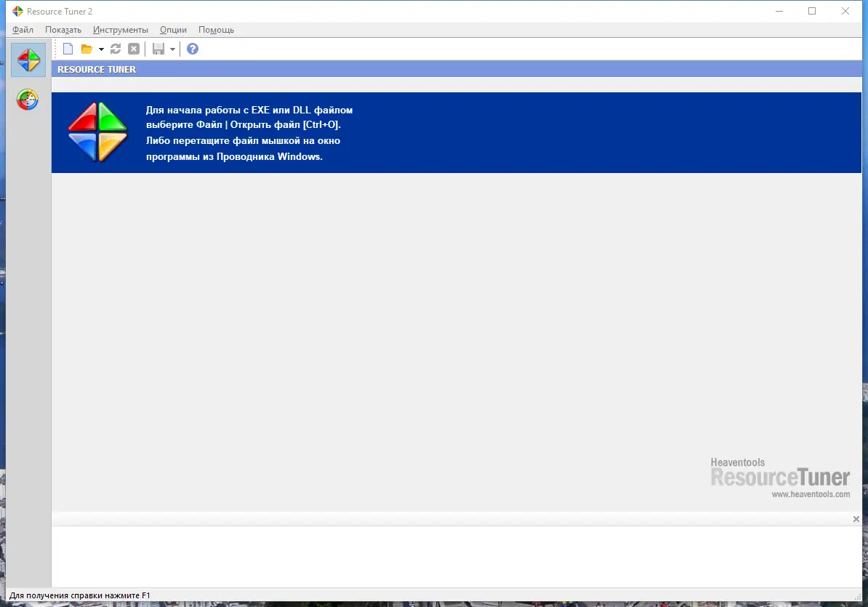Image resolution: width=868 pixels, height=607 pixels.
Task: Open the Опции menu
Action: point(173,30)
